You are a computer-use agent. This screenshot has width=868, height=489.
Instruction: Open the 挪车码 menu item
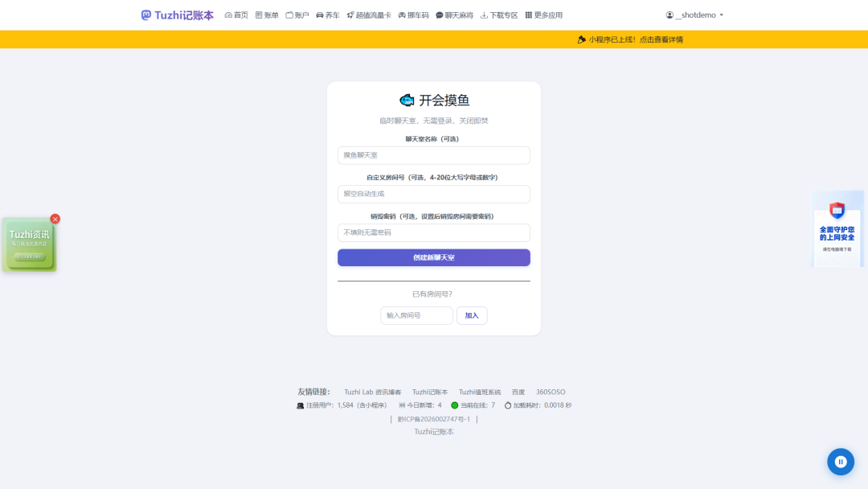(x=414, y=15)
